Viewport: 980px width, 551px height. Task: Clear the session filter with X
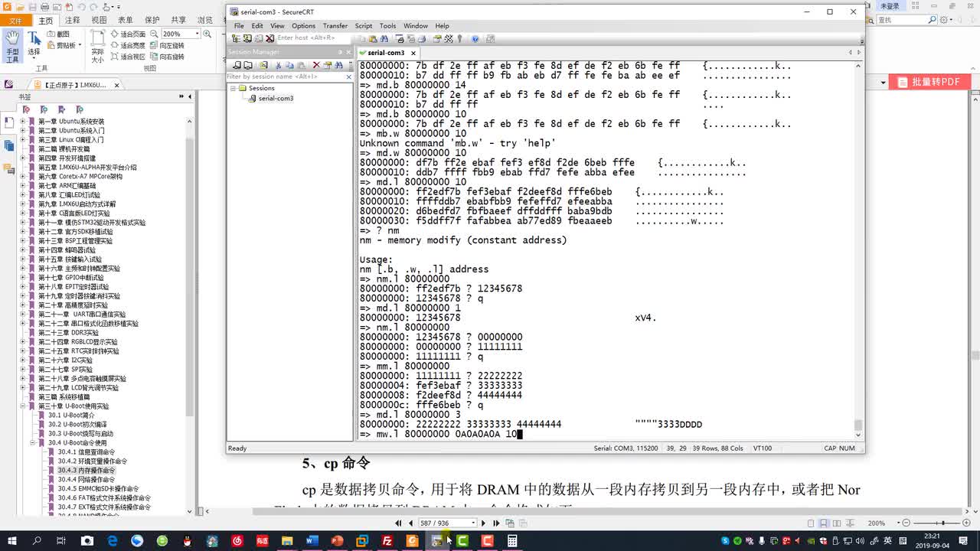pyautogui.click(x=349, y=77)
